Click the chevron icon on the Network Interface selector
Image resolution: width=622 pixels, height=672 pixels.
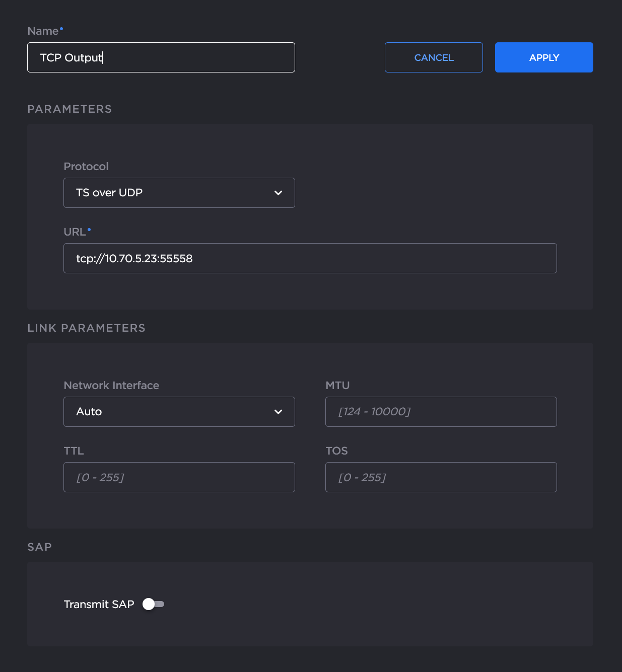tap(278, 412)
